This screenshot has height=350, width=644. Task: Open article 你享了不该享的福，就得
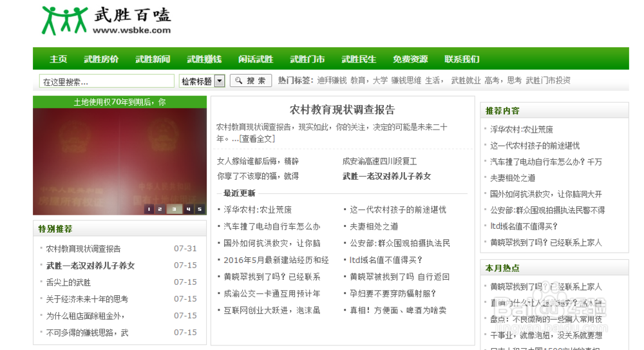(x=258, y=176)
